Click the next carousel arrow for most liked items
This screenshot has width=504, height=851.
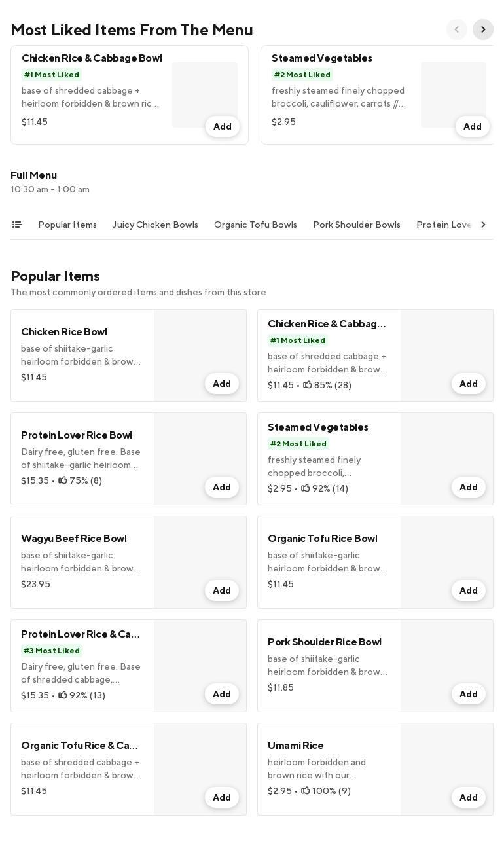pos(483,29)
